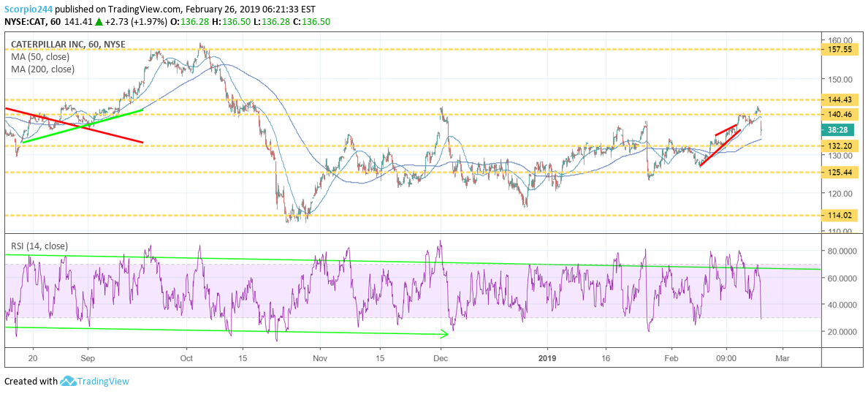868x394 pixels.
Task: Click the 60.0000 RSI axis label
Action: click(x=844, y=278)
